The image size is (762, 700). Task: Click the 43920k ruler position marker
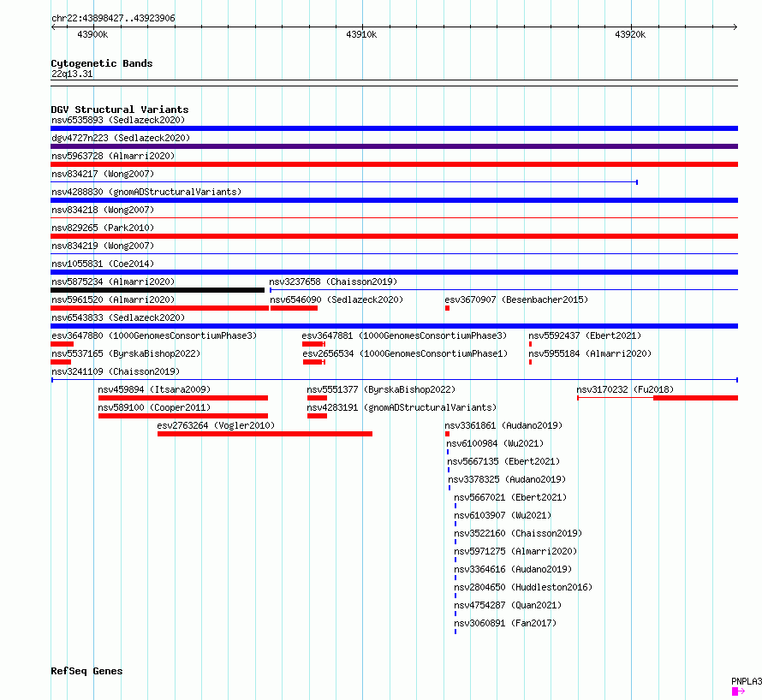pos(630,34)
